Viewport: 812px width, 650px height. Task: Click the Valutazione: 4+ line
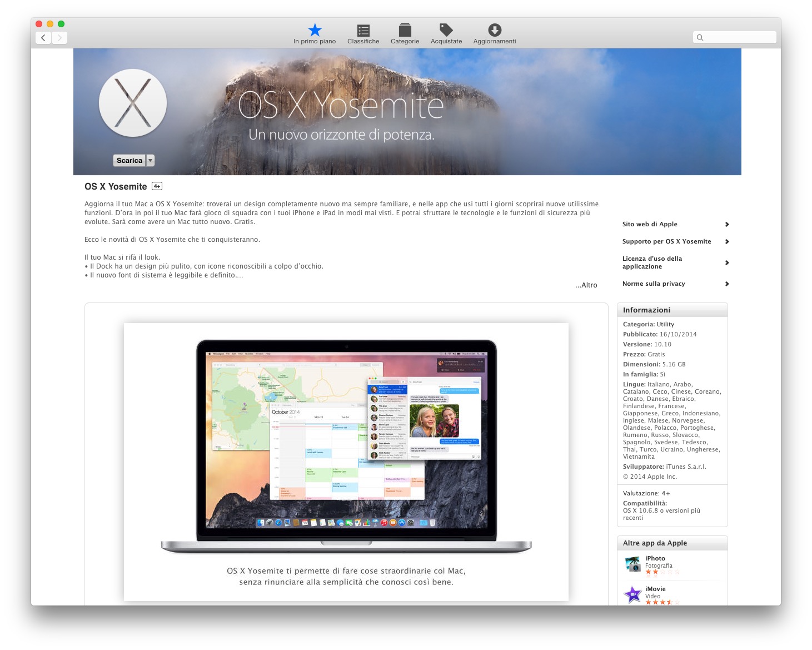tap(646, 493)
